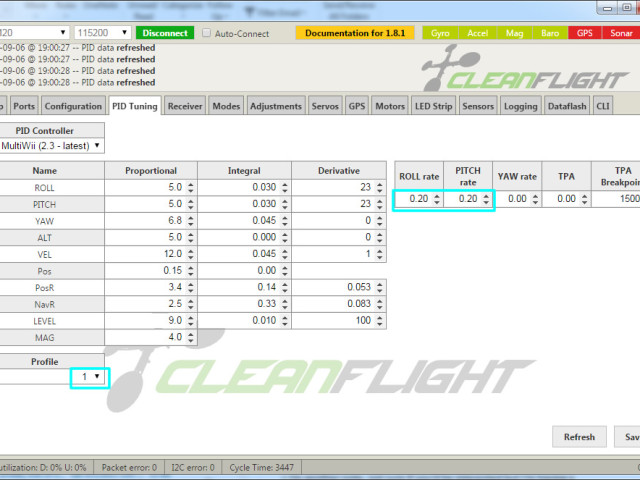This screenshot has height=480, width=640.
Task: Click the PosR Proportional 3.4 stepper
Action: 191,288
